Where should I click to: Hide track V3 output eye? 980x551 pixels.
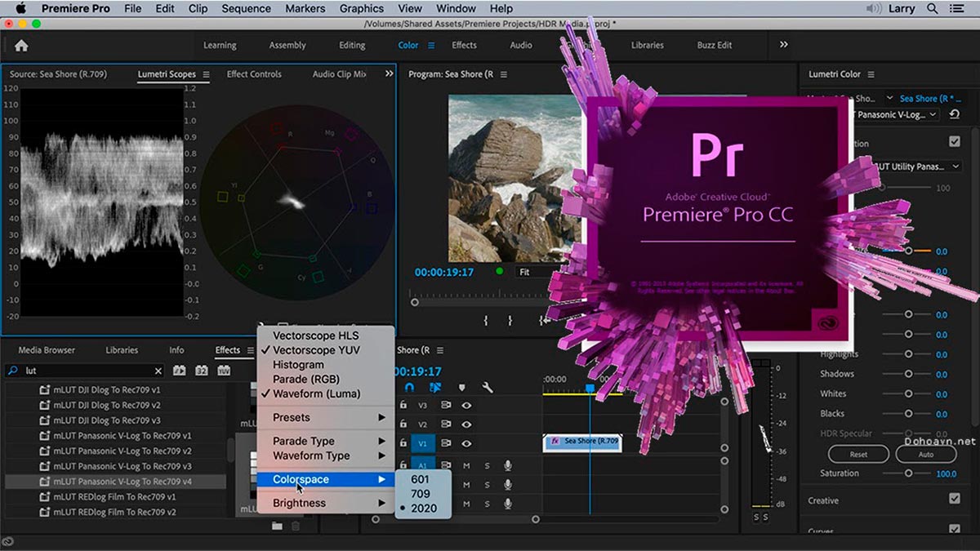click(x=467, y=405)
